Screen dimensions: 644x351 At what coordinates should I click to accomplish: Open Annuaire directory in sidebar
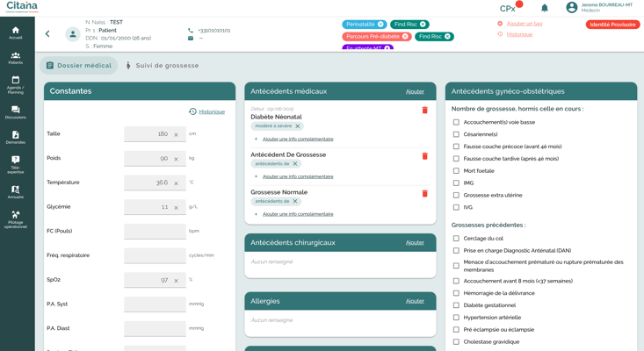[16, 192]
